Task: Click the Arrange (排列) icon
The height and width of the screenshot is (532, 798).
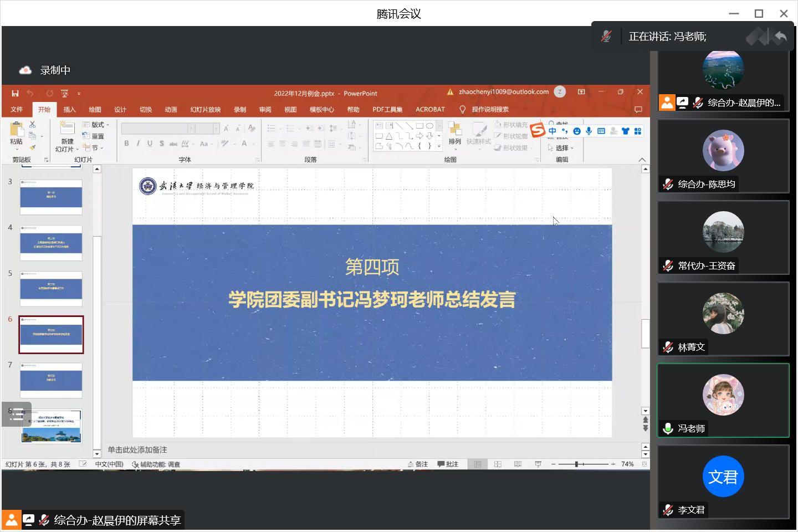Action: pos(454,130)
